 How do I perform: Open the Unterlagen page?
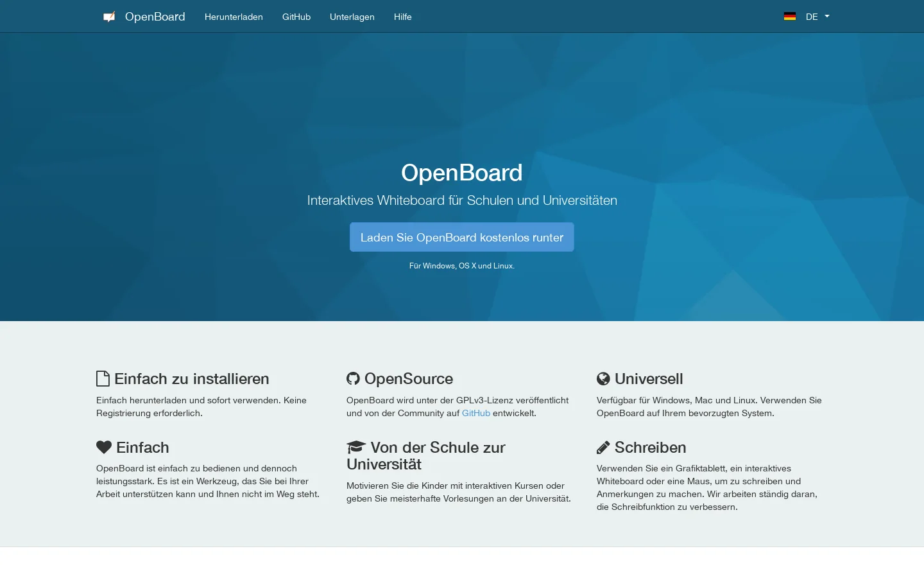(352, 17)
